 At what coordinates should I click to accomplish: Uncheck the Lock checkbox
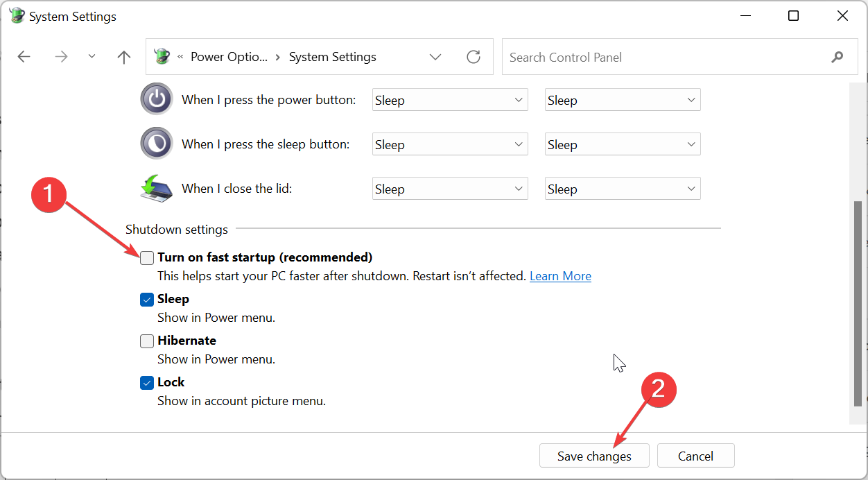click(147, 383)
